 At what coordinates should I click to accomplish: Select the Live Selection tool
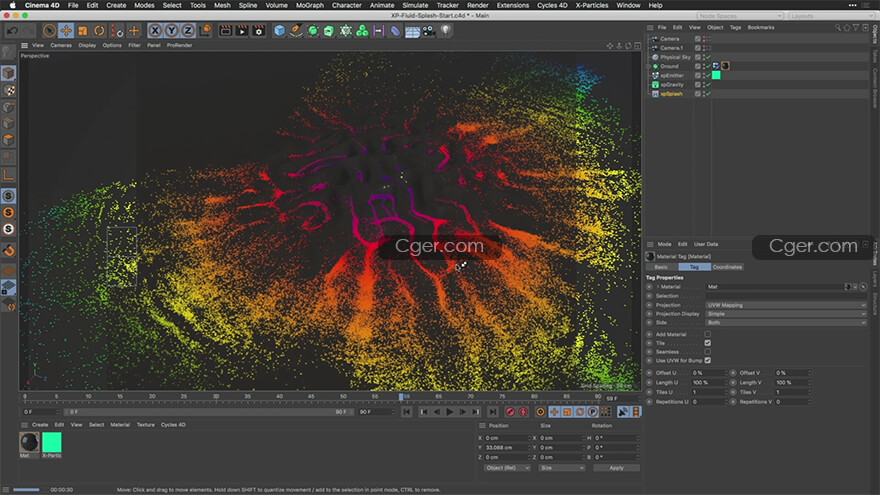(x=49, y=30)
